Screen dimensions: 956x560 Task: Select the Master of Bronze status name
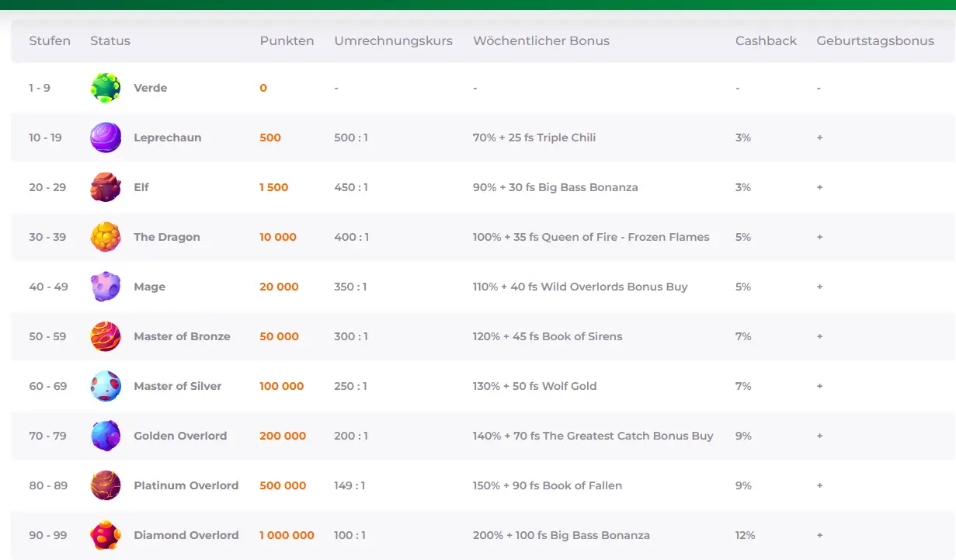pos(183,336)
